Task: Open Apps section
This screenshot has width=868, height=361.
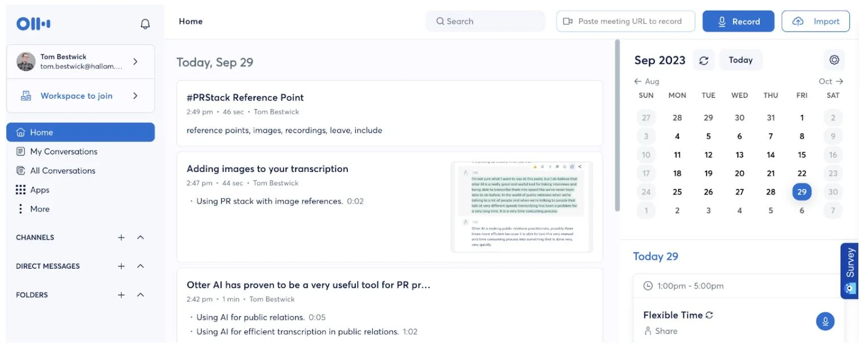Action: click(x=40, y=190)
